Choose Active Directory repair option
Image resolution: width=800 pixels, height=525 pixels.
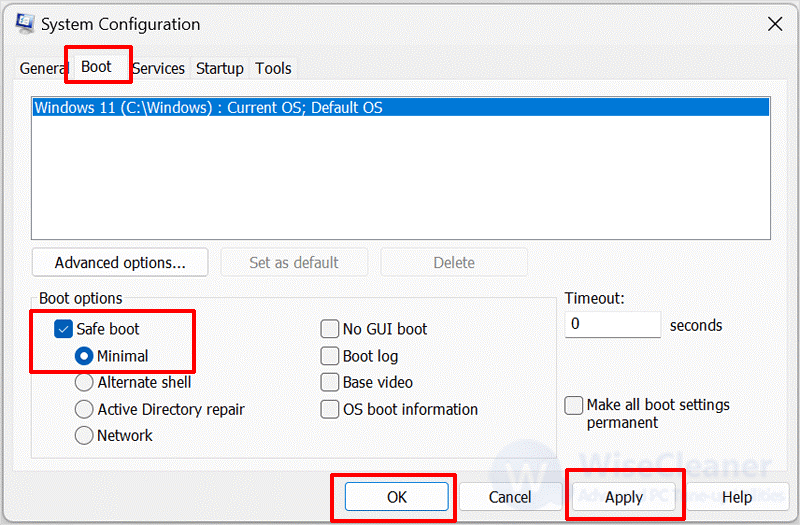(x=84, y=409)
